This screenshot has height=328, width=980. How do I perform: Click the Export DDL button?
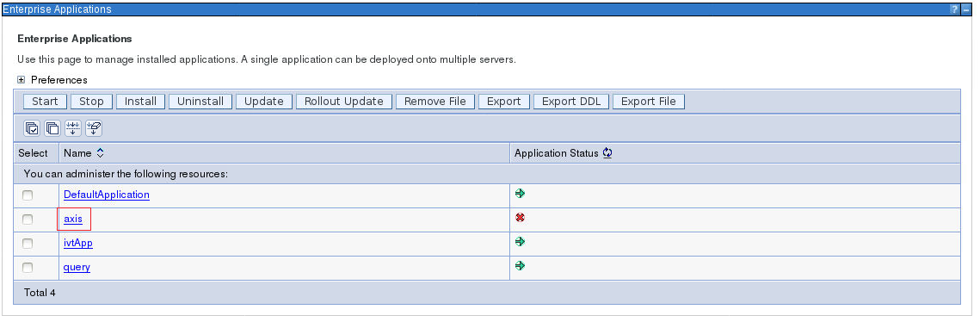571,102
